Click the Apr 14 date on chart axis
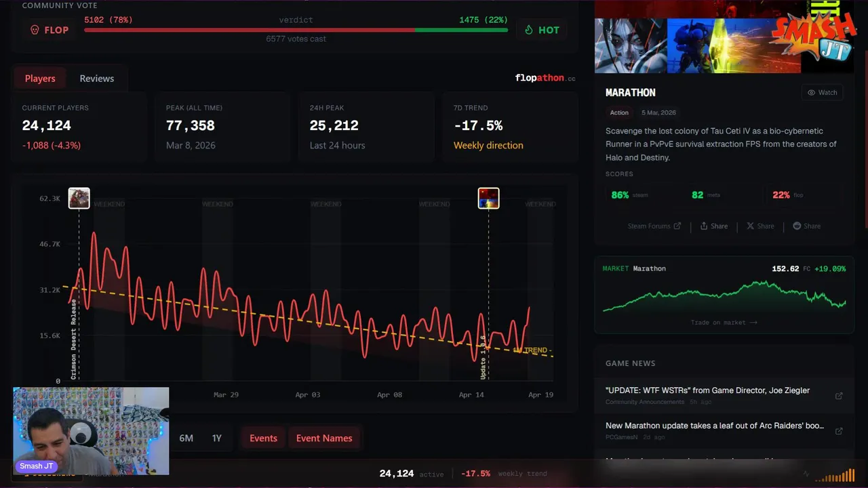Screen dimensions: 868x488 (471, 394)
